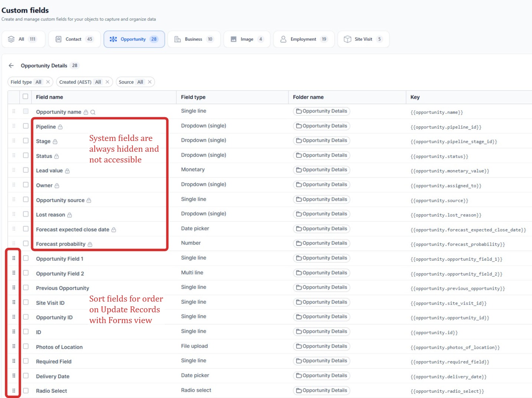Tick the Site Visit ID checkbox
The image size is (532, 398).
[x=26, y=302]
